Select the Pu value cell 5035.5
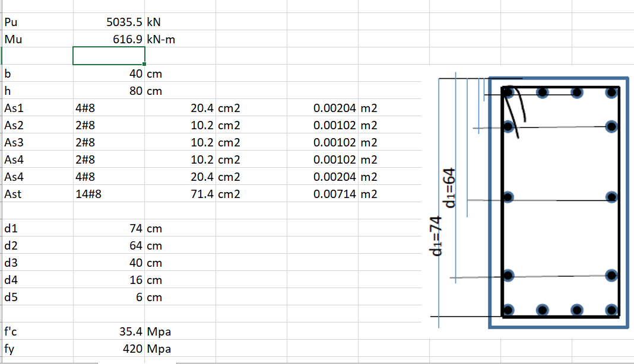Viewport: 634px width, 364px height. pyautogui.click(x=109, y=22)
